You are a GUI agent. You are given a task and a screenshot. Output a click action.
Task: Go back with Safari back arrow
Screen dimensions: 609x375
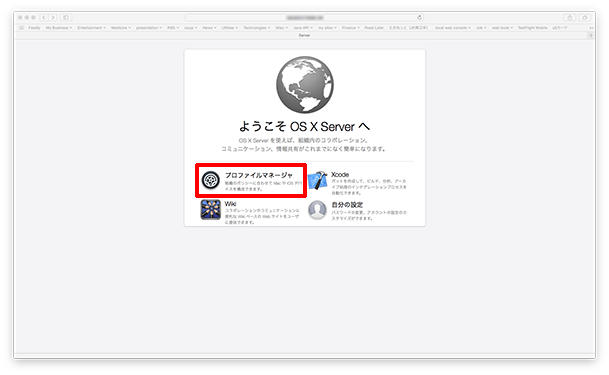tap(44, 17)
